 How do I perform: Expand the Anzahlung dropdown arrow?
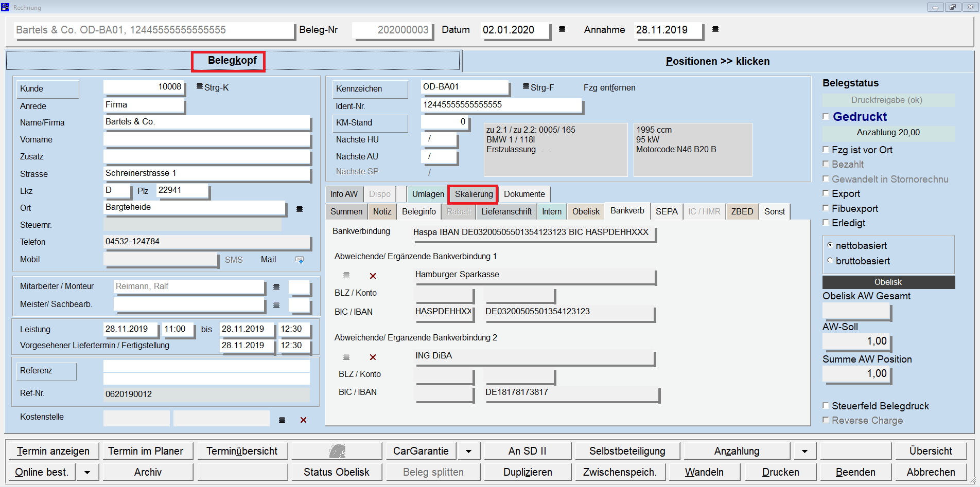(x=804, y=452)
